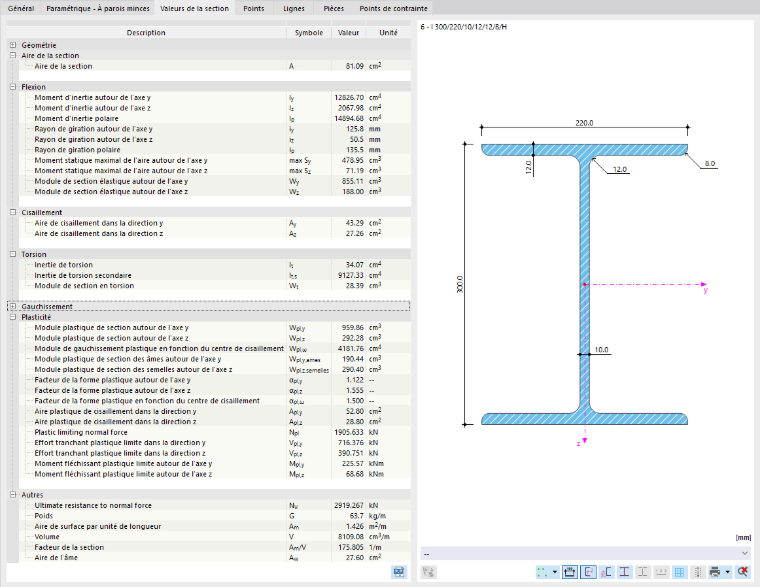
Task: Click the reset view icon with the red X
Action: click(742, 572)
